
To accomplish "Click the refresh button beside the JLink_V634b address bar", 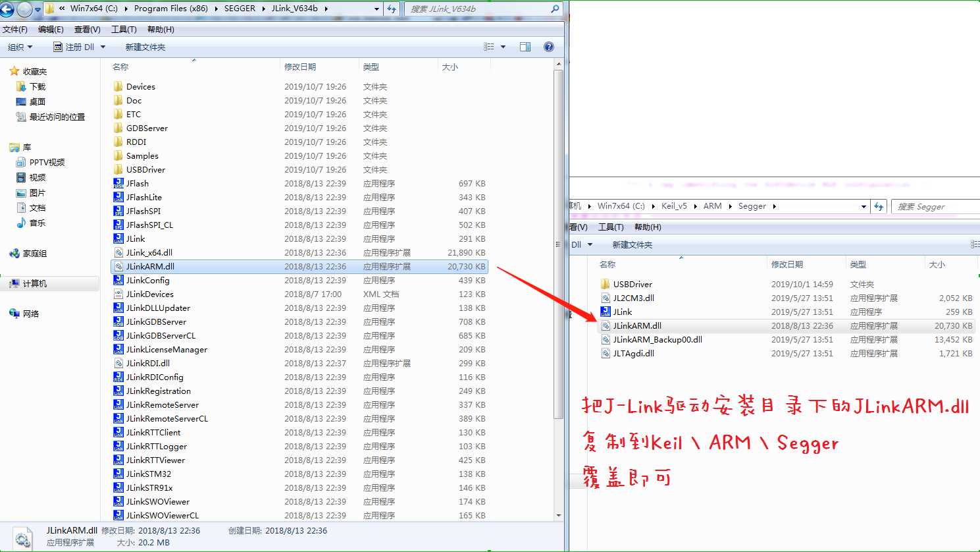I will pyautogui.click(x=392, y=9).
